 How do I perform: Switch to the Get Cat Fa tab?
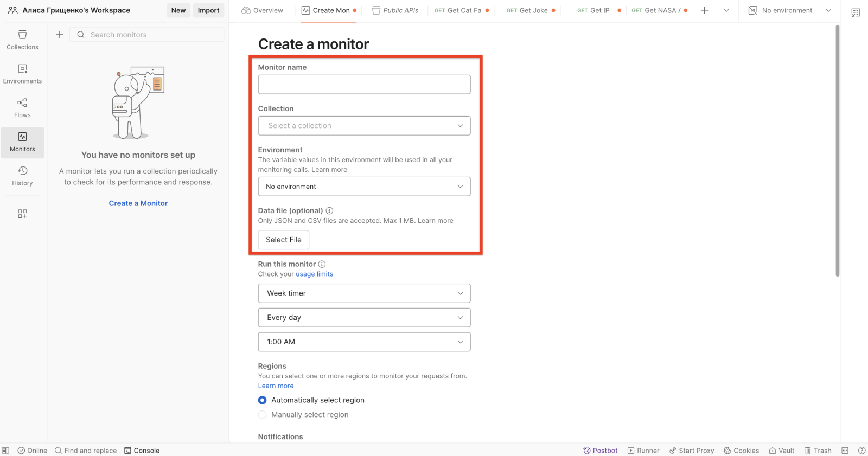pyautogui.click(x=462, y=10)
